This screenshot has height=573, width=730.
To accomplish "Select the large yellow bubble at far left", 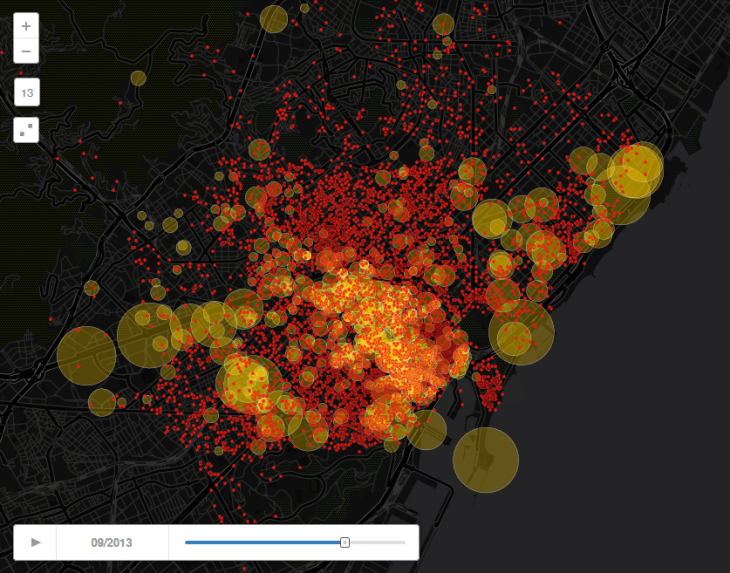I will (86, 355).
